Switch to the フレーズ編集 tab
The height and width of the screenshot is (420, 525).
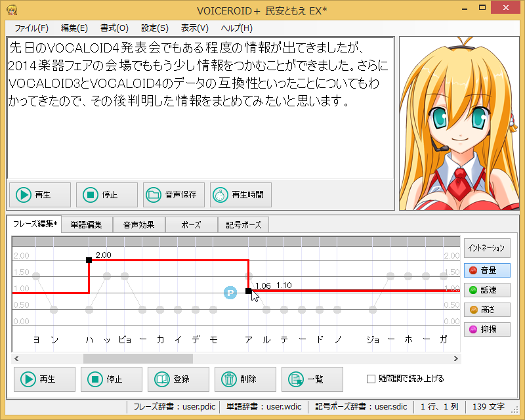tap(35, 224)
